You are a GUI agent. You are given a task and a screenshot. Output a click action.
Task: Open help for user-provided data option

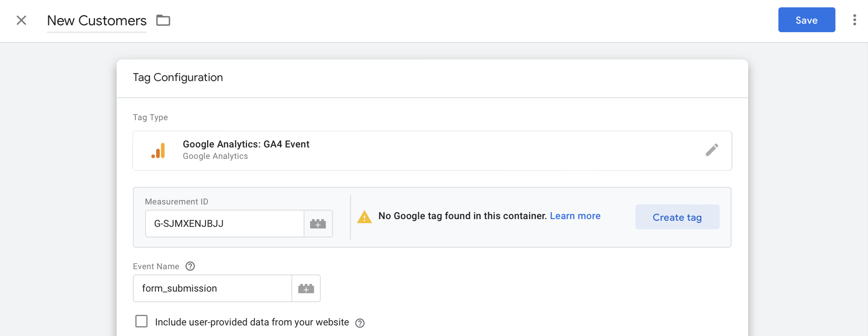pyautogui.click(x=360, y=323)
